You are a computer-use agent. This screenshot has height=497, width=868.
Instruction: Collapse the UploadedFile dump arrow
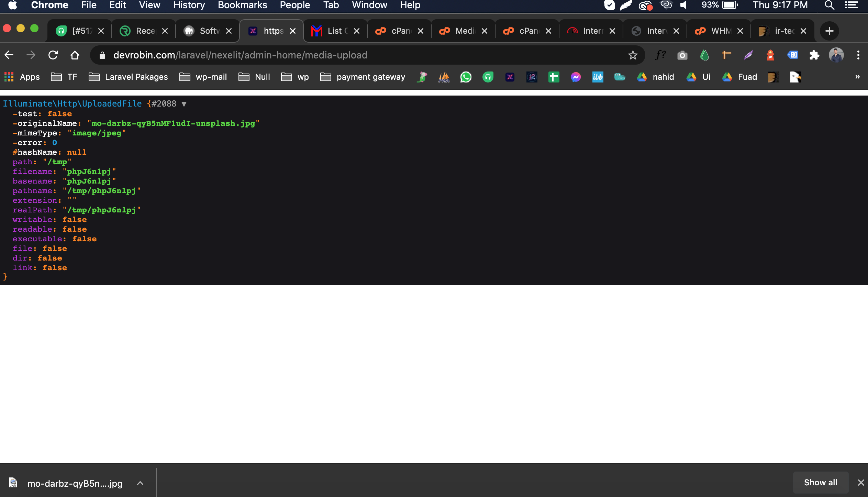(x=184, y=104)
